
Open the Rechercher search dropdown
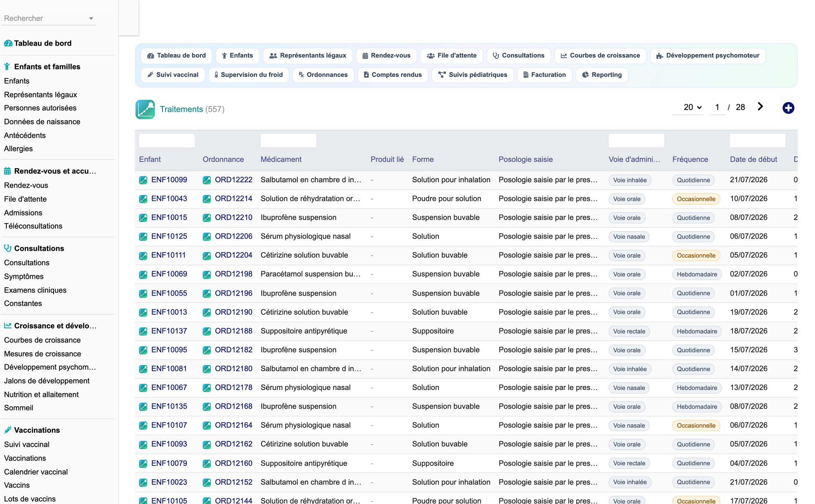point(49,18)
